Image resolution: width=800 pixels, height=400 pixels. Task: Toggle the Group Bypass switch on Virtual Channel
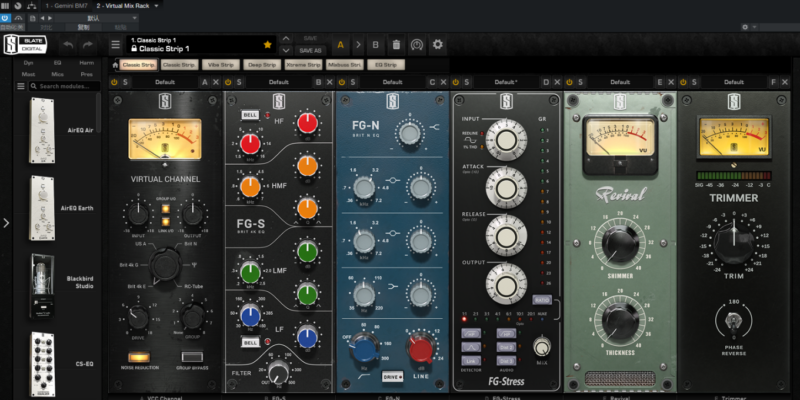coord(192,356)
